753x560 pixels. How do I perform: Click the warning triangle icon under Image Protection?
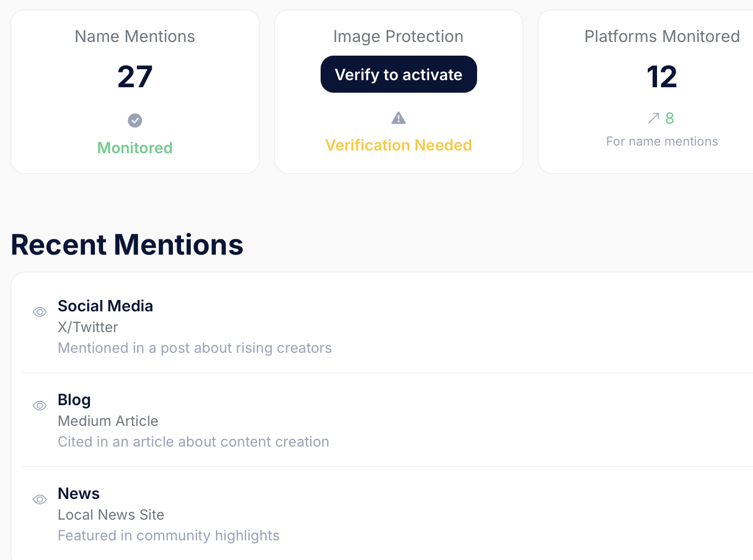point(399,118)
